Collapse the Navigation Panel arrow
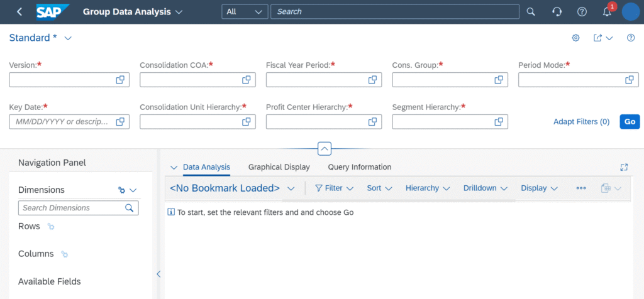 158,274
